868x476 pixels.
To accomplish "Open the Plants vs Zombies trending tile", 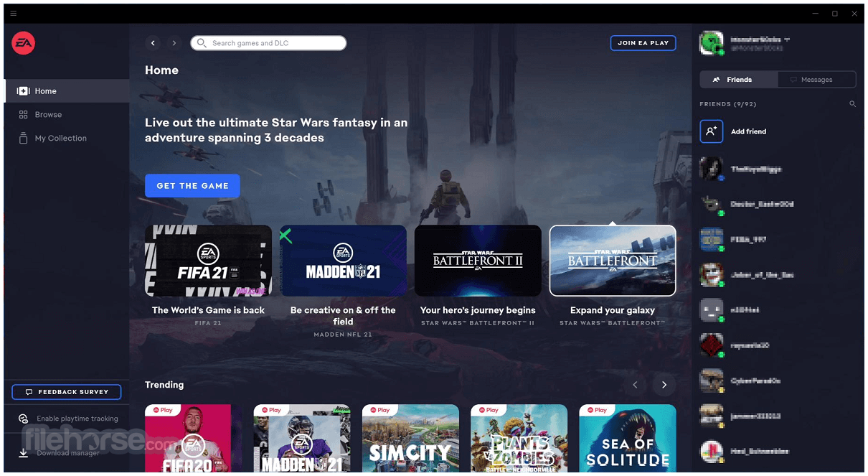I will coord(519,438).
